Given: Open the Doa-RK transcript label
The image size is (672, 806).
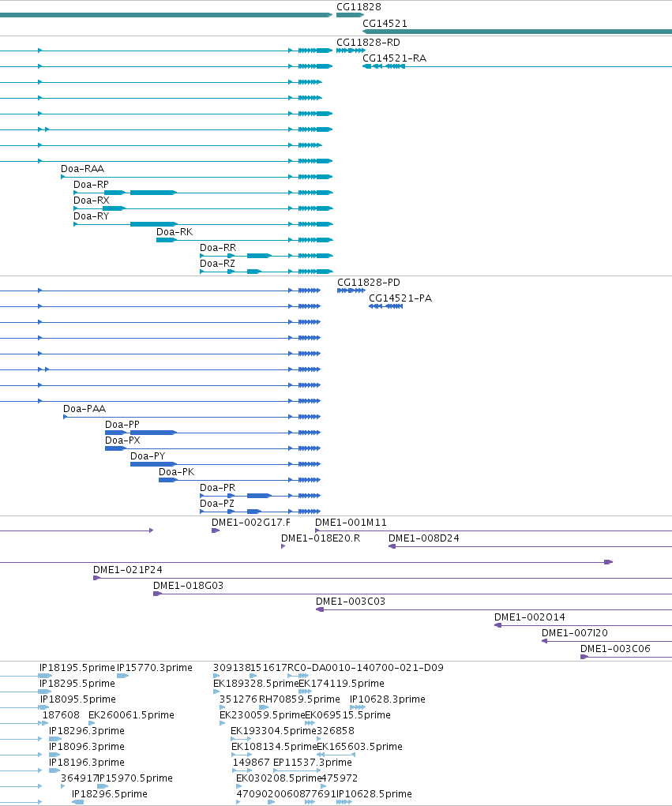Looking at the screenshot, I should (175, 232).
